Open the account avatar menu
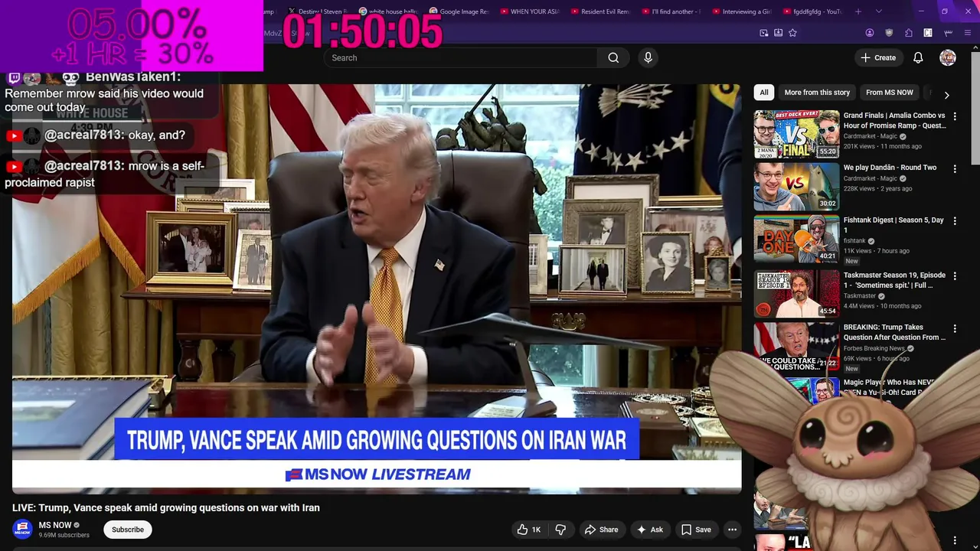980x551 pixels. [948, 57]
